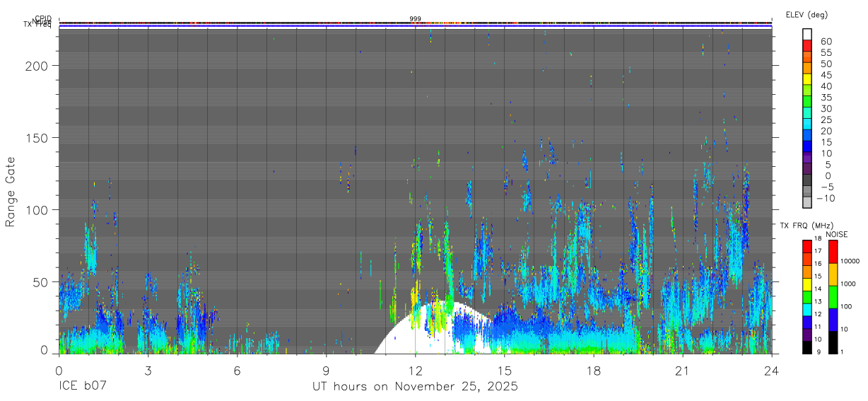Click the 'UT hours on November 25, 2025' axis title
This screenshot has height=401, width=868.
point(415,387)
